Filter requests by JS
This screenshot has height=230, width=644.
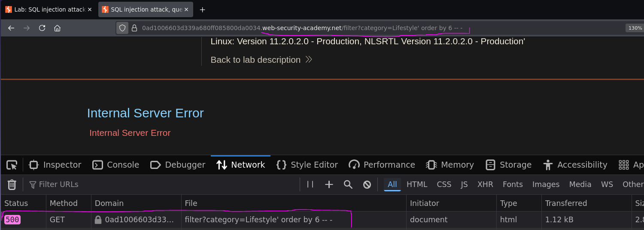click(464, 184)
